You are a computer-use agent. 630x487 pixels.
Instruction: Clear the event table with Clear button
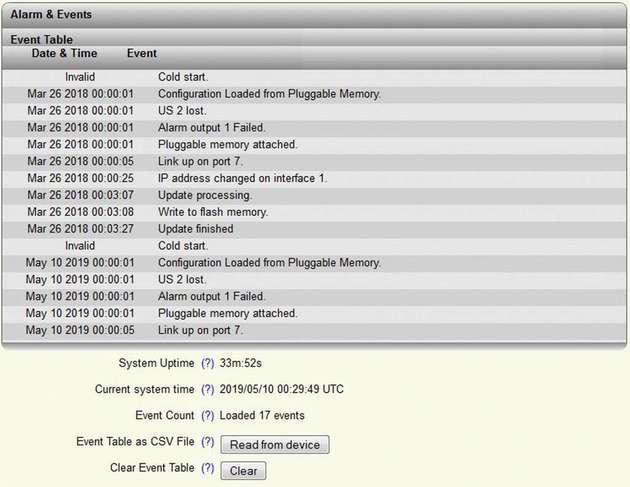(x=243, y=471)
